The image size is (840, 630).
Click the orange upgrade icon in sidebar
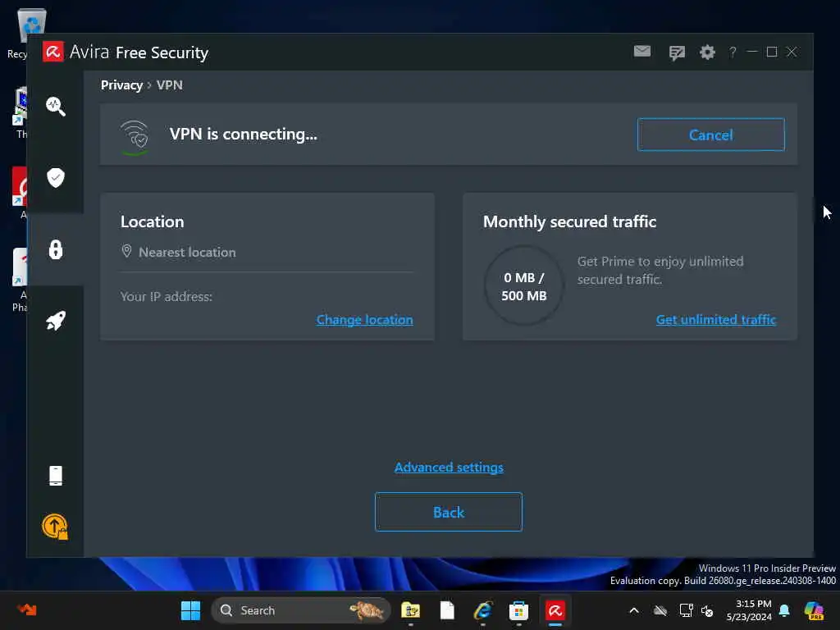(55, 527)
